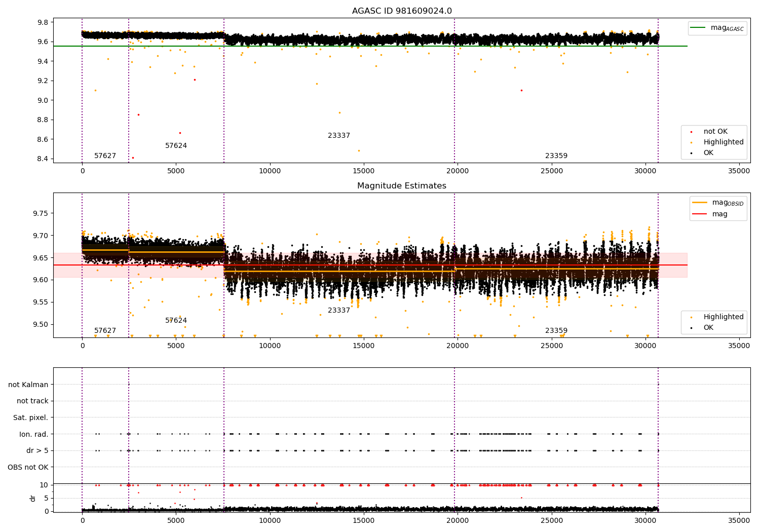760x532 pixels.
Task: Click the 9.65 y-axis tick label
Action: (x=41, y=258)
